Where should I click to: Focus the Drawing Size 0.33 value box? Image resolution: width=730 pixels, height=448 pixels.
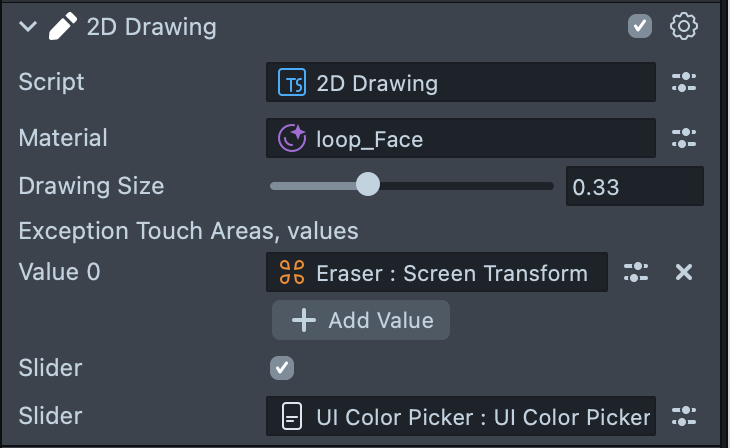pyautogui.click(x=634, y=186)
